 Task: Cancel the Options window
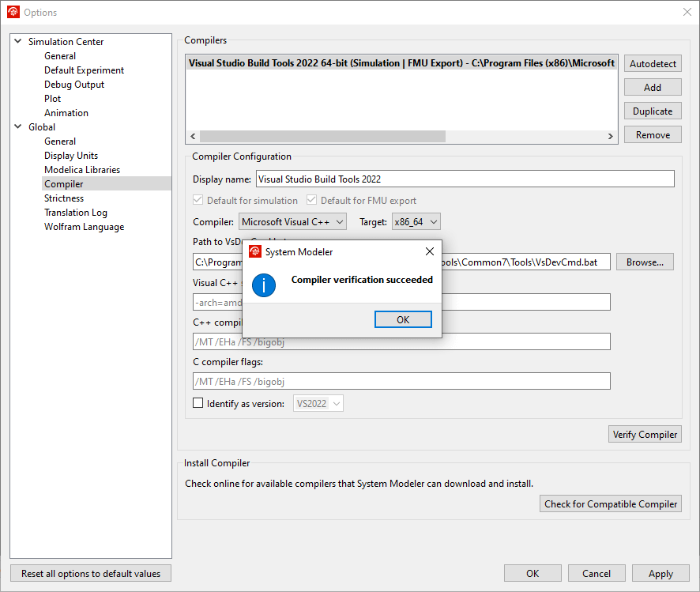(597, 573)
